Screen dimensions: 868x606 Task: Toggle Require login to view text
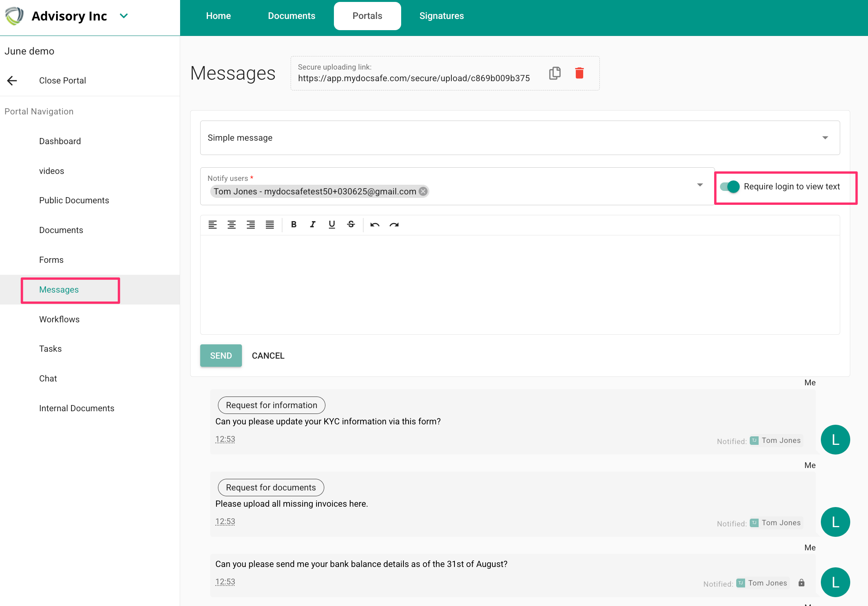tap(730, 187)
